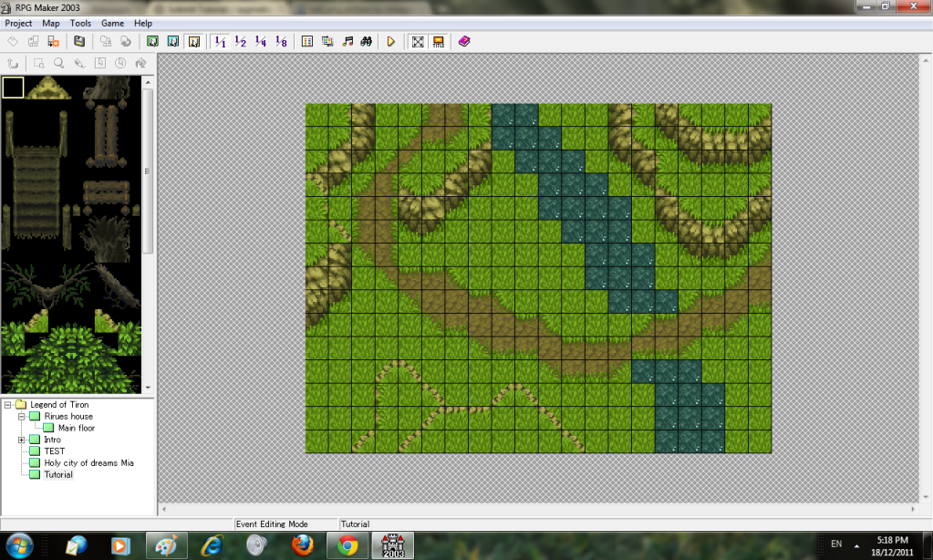This screenshot has height=560, width=933.
Task: Select the Fill bucket tool
Action: coord(141,63)
